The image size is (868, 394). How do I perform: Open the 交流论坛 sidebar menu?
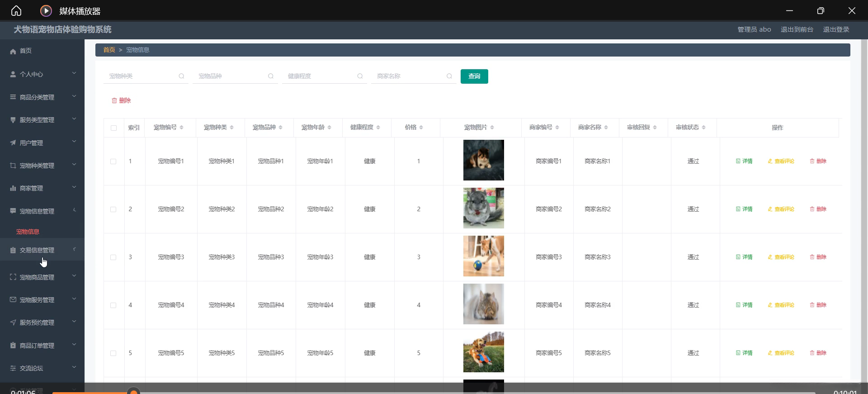point(42,368)
